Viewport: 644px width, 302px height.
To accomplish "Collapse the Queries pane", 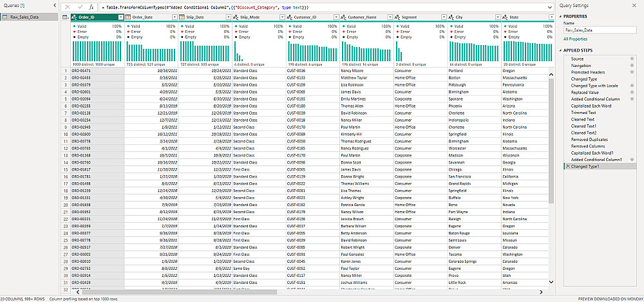I will (x=55, y=5).
